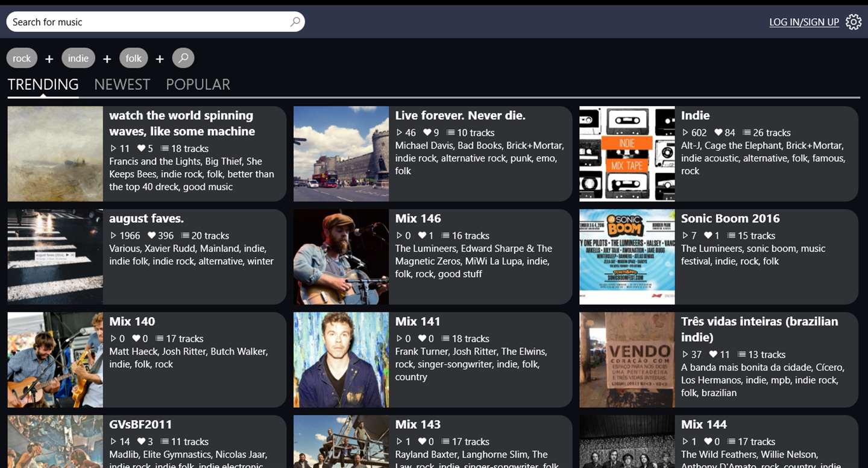868x468 pixels.
Task: Click the tracks list icon on Mix 140
Action: tap(160, 339)
